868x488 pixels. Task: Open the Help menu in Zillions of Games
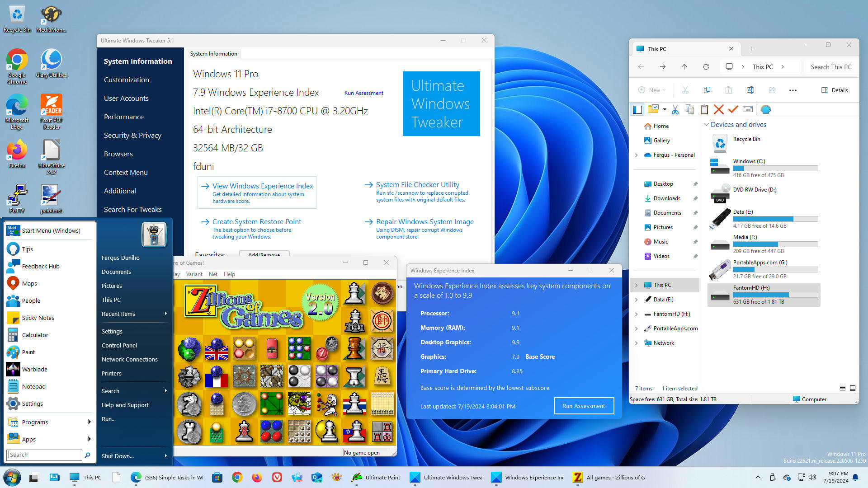[229, 274]
